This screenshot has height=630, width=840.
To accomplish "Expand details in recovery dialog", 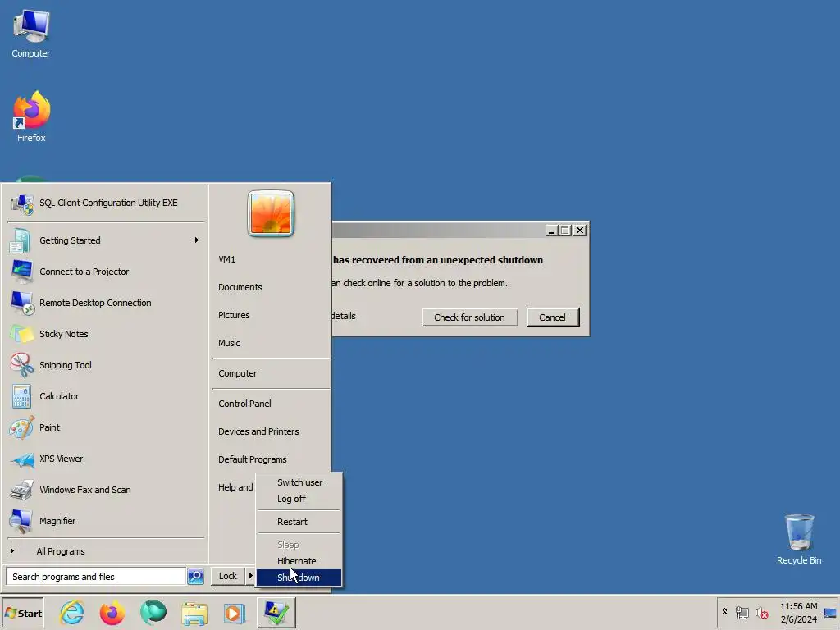I will tap(344, 316).
